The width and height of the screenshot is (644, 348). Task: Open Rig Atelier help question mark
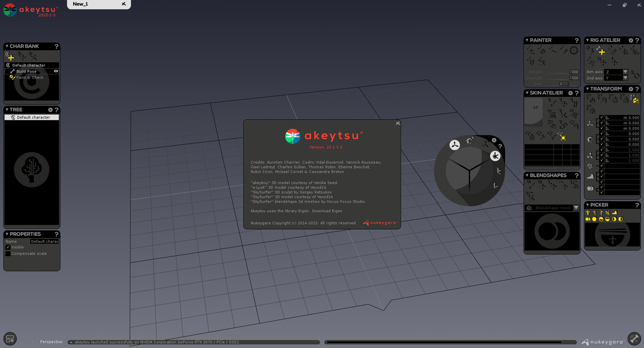click(x=637, y=40)
